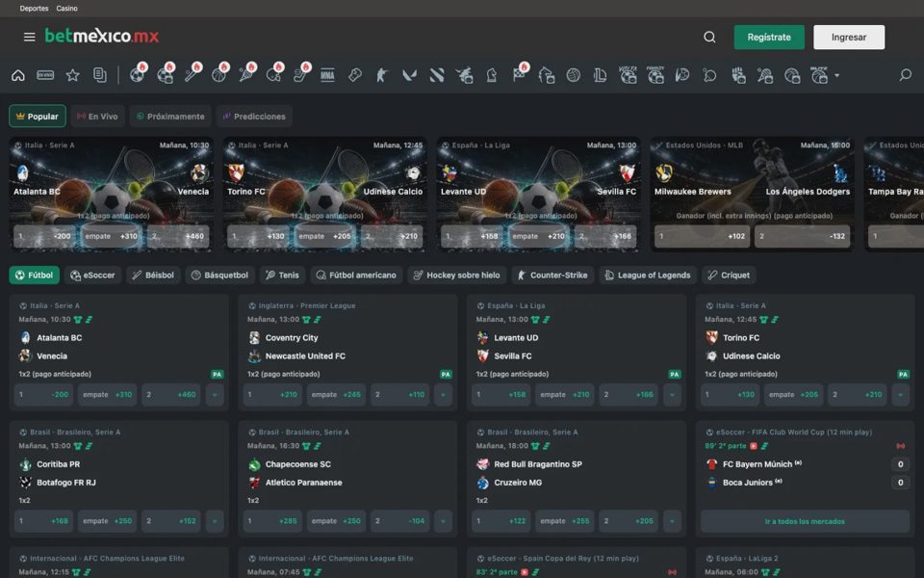Expand more markets for Coritiba PR vs Botafogo
The image size is (924, 578).
pos(215,521)
